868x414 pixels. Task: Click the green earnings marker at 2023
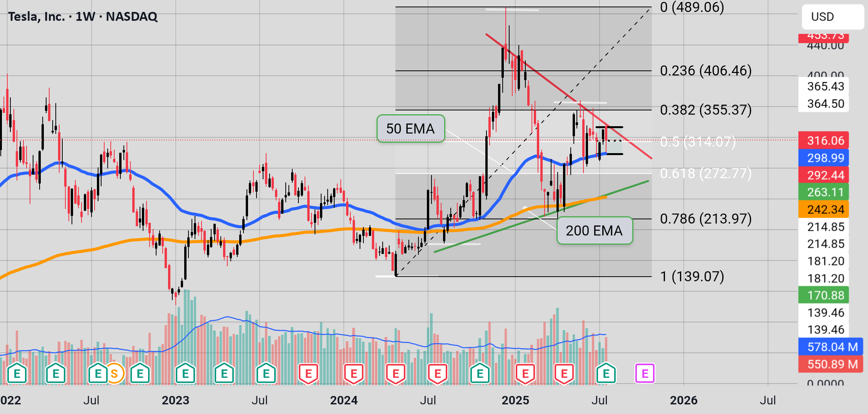pos(185,373)
